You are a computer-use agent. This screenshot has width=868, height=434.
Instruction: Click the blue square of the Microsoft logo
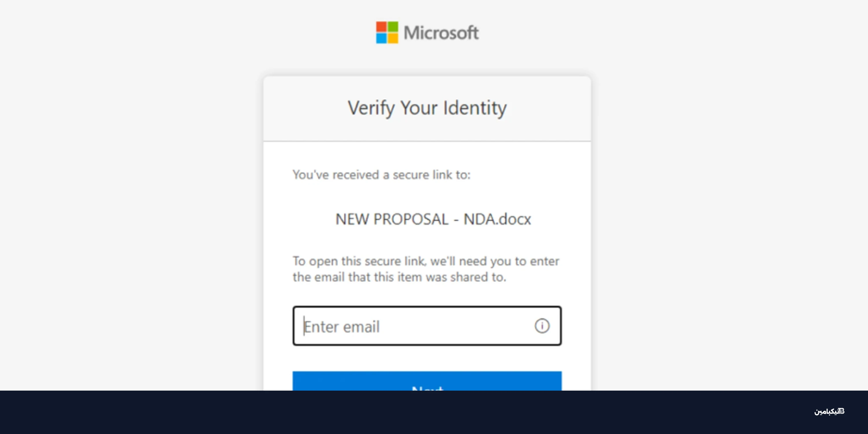click(x=381, y=38)
